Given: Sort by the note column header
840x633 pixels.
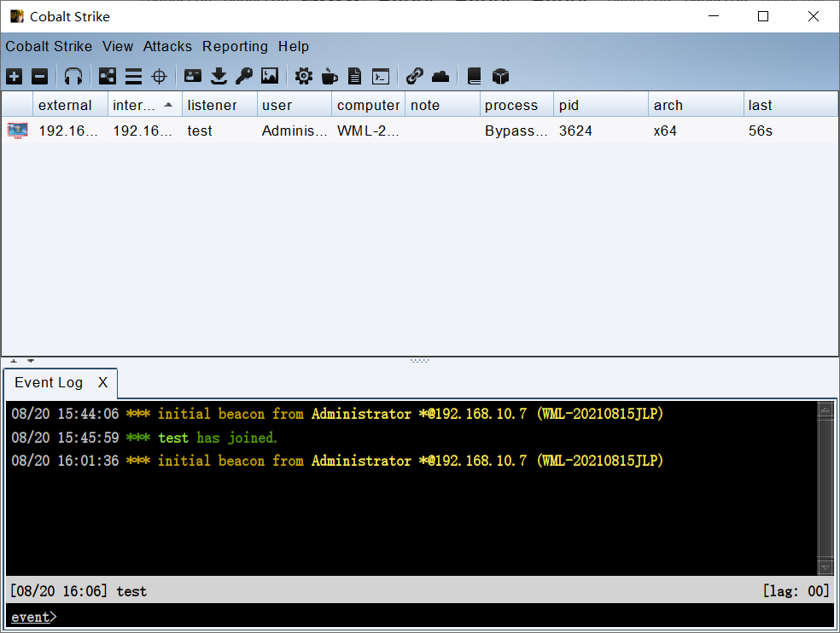Looking at the screenshot, I should click(442, 105).
